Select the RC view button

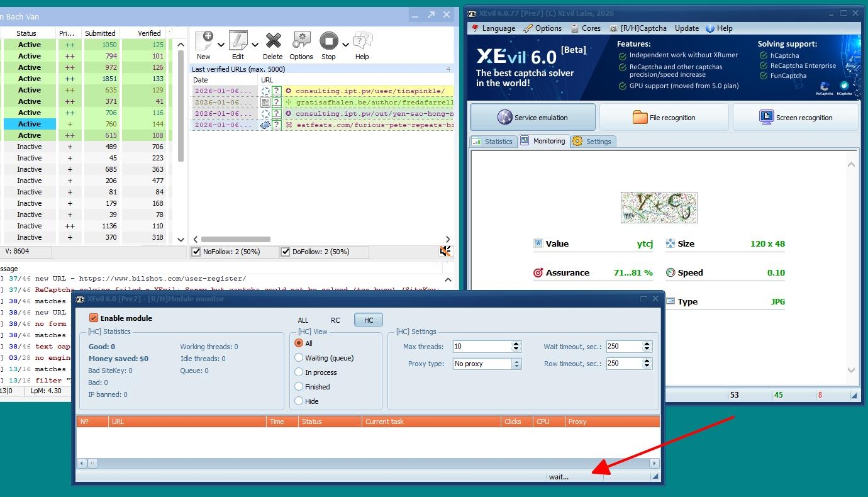[335, 320]
